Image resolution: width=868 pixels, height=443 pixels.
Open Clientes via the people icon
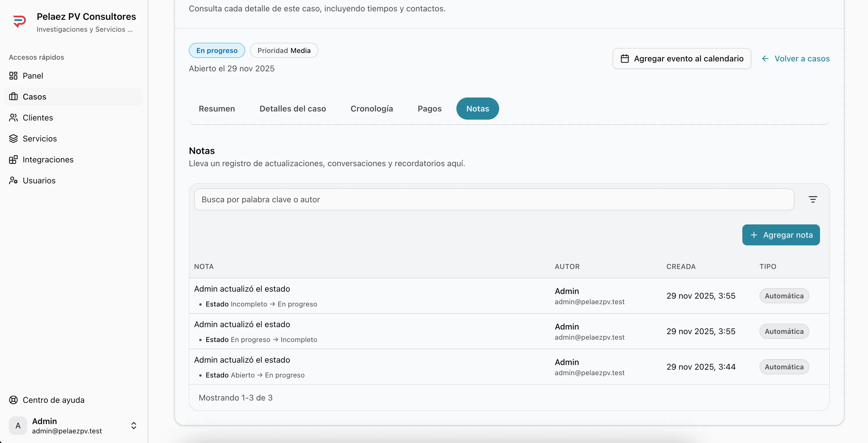pos(13,118)
